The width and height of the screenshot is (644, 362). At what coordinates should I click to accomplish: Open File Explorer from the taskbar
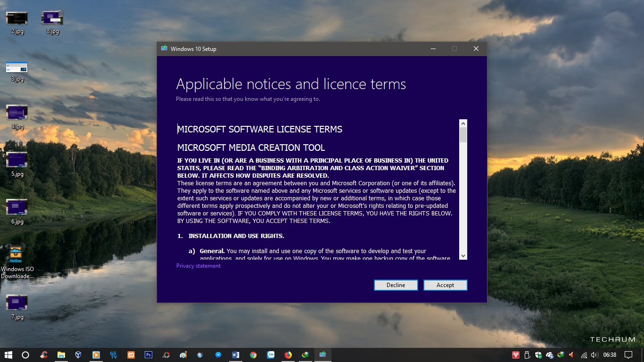click(61, 355)
